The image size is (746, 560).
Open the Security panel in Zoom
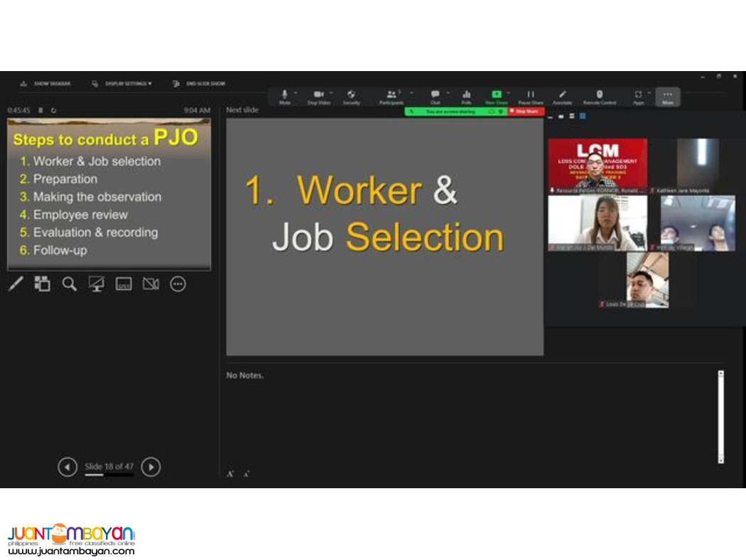coord(351,94)
